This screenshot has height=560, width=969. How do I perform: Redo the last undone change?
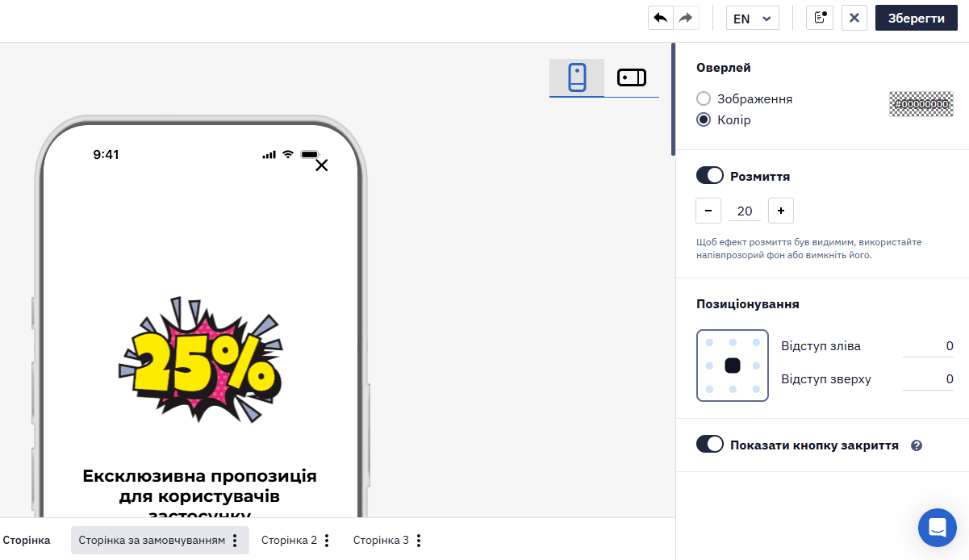tap(686, 18)
